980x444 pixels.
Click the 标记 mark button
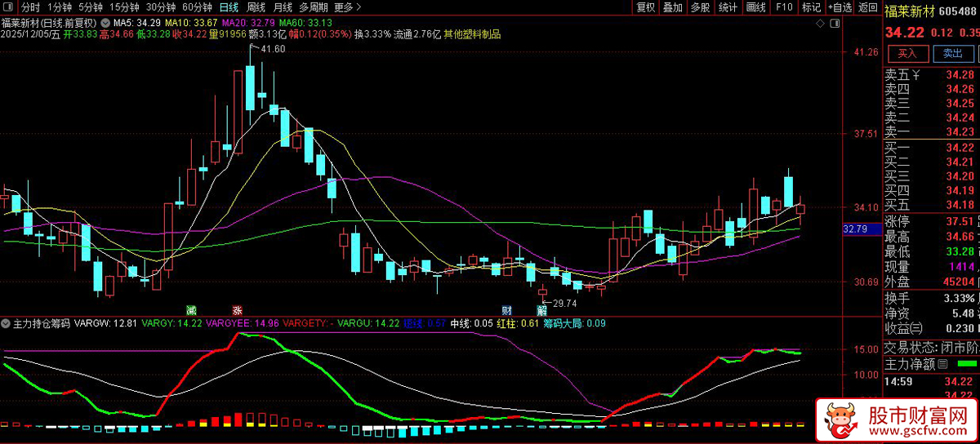click(811, 7)
